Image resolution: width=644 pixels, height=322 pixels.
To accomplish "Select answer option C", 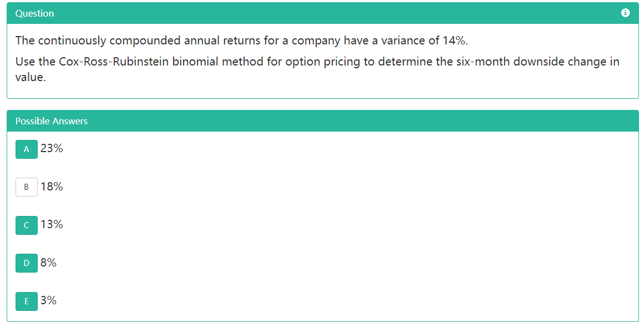I will (26, 225).
